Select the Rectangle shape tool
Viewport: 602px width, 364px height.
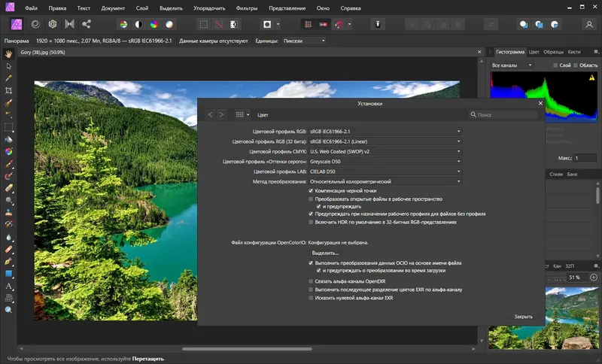click(x=8, y=274)
